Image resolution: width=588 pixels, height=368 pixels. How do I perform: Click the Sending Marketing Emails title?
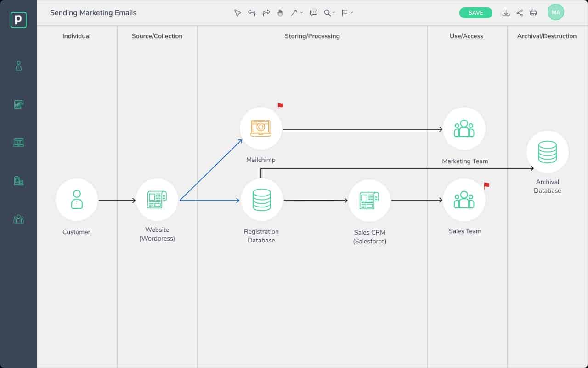(x=93, y=13)
